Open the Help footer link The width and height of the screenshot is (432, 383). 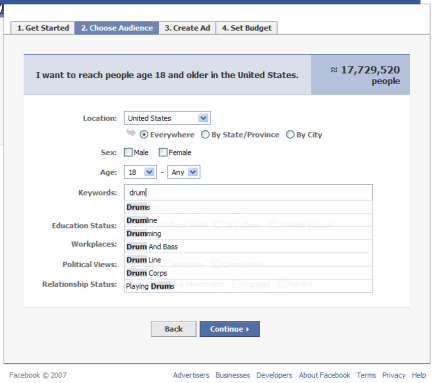pyautogui.click(x=419, y=375)
